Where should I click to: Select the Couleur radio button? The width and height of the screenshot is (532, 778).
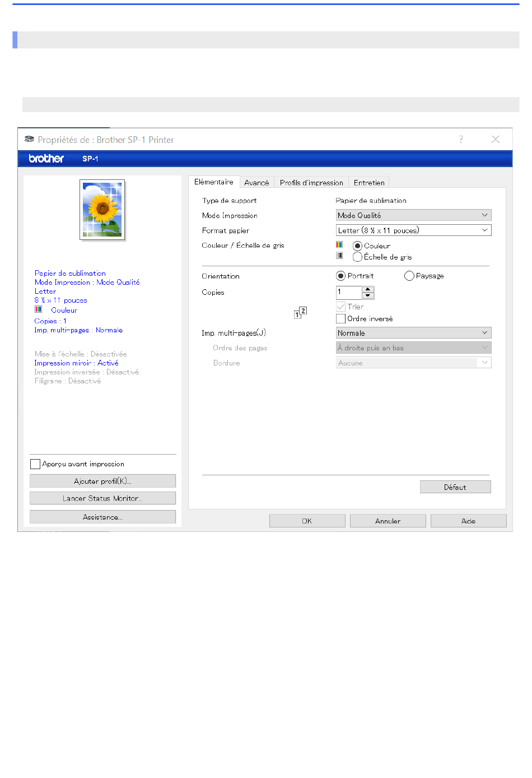pos(357,246)
